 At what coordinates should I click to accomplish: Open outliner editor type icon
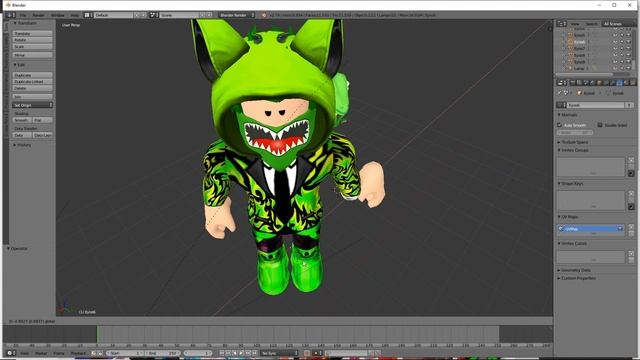[x=562, y=24]
